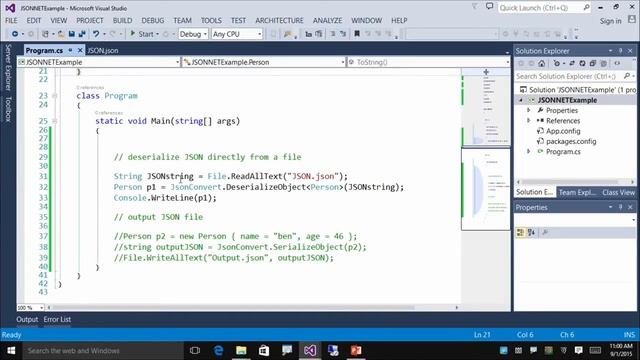Collapse the class Program outlining region

tap(54, 96)
